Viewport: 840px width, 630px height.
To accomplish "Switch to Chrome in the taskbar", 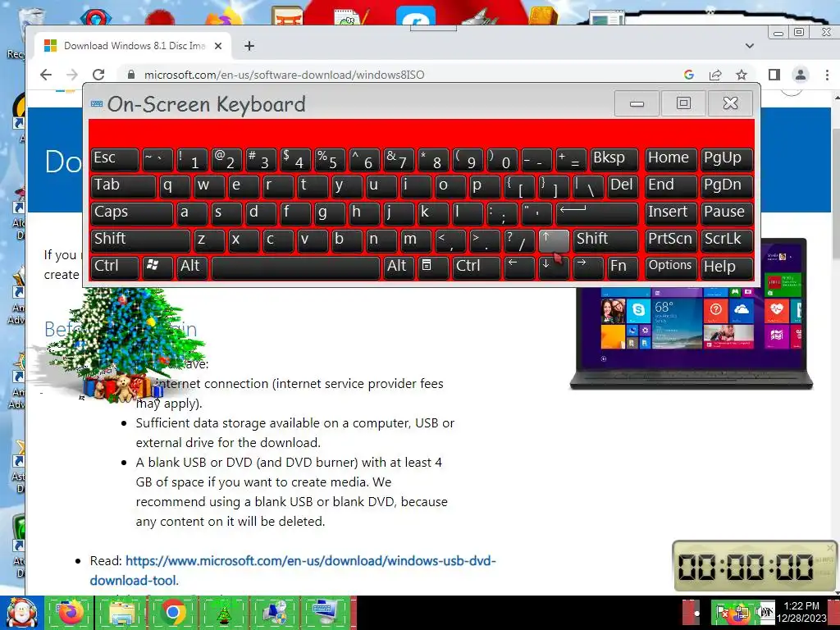I will [x=173, y=612].
